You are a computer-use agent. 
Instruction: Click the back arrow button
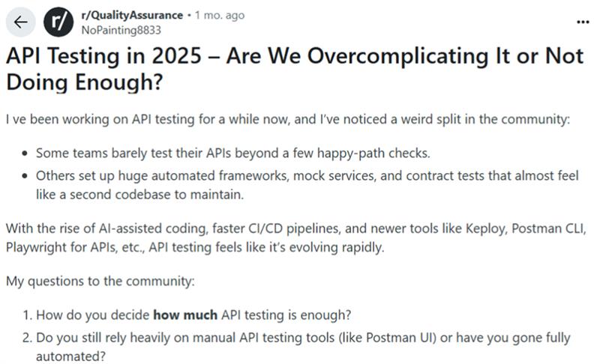click(20, 22)
